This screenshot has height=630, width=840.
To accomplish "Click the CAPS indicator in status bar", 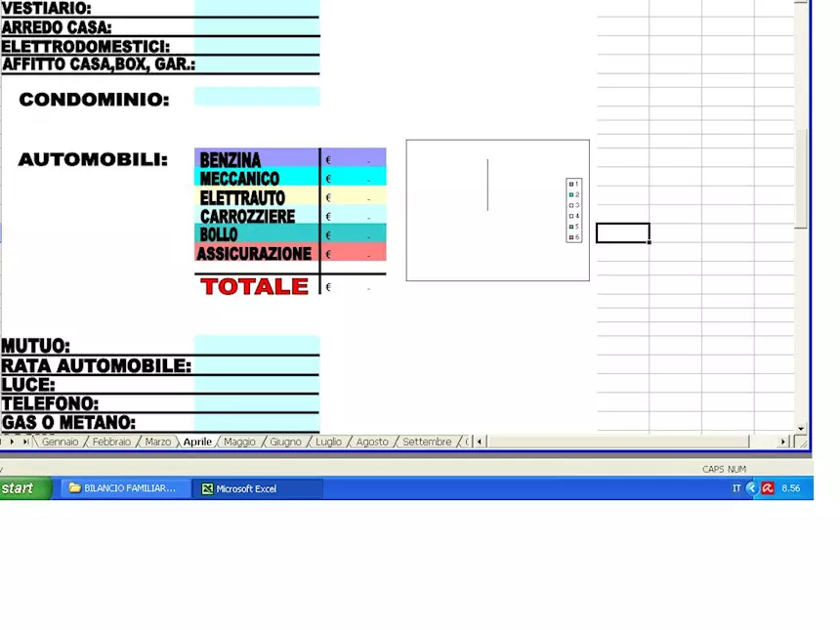I will pos(713,469).
